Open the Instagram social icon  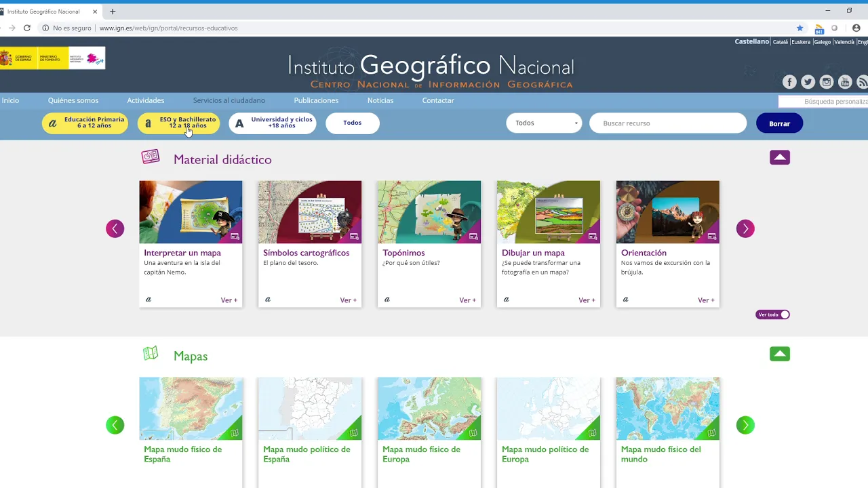pos(827,82)
